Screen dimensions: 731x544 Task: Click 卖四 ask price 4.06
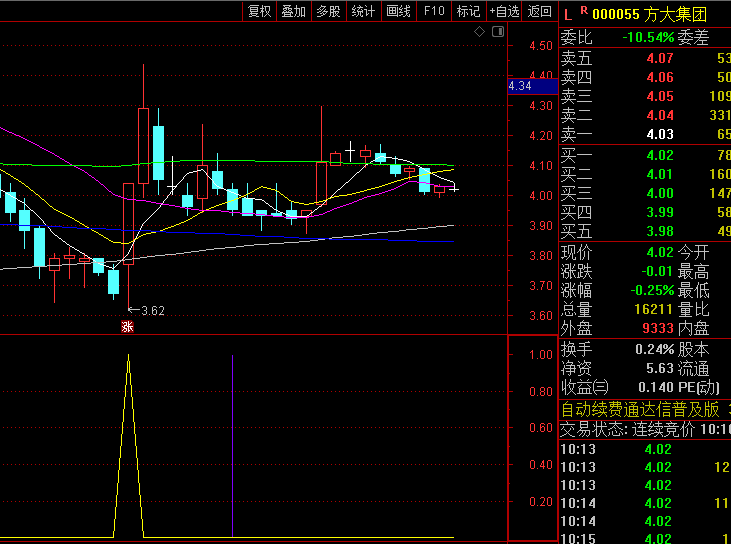coord(660,77)
